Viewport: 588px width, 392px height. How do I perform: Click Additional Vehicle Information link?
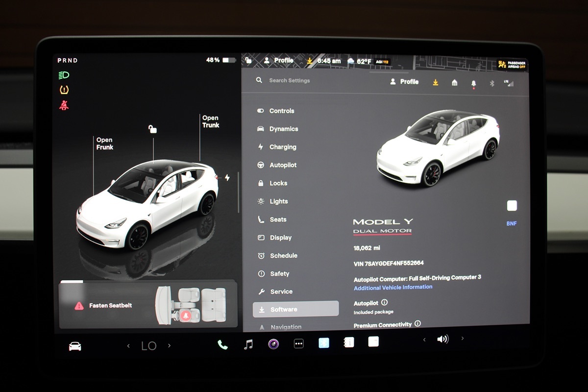393,287
